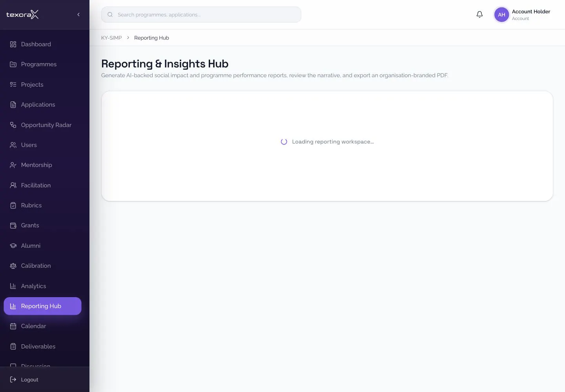Click the Reporting Hub chart icon

(x=13, y=306)
